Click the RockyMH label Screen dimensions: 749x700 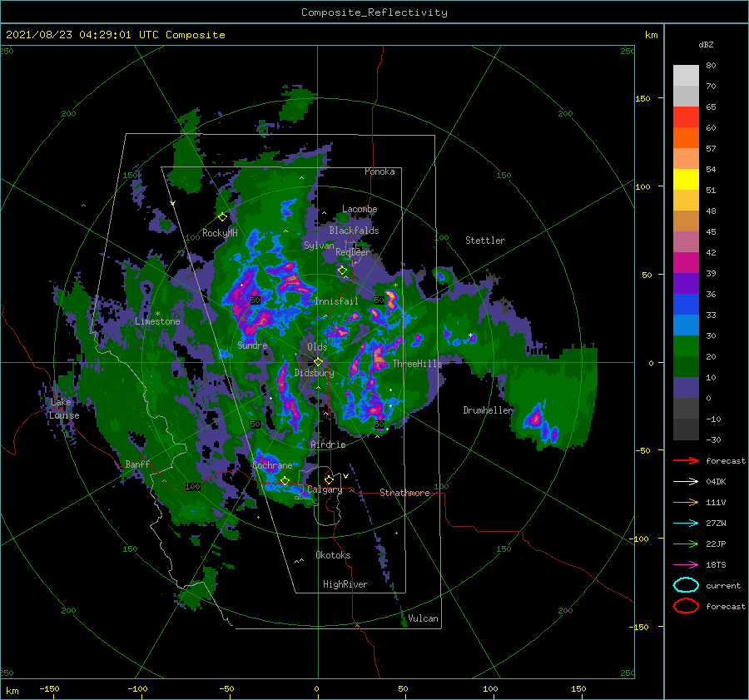pyautogui.click(x=220, y=233)
